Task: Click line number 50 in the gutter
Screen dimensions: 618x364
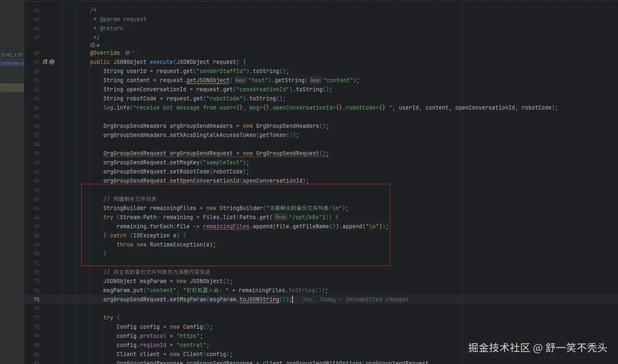Action: (37, 71)
